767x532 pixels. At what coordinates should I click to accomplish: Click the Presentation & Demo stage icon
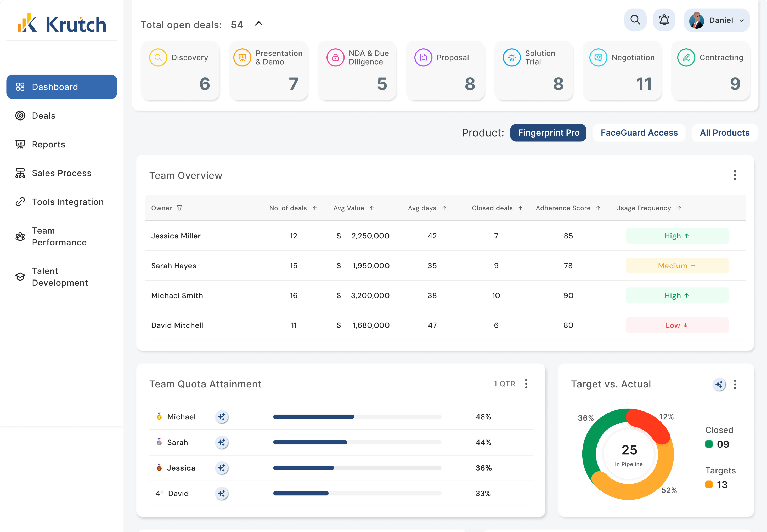242,57
